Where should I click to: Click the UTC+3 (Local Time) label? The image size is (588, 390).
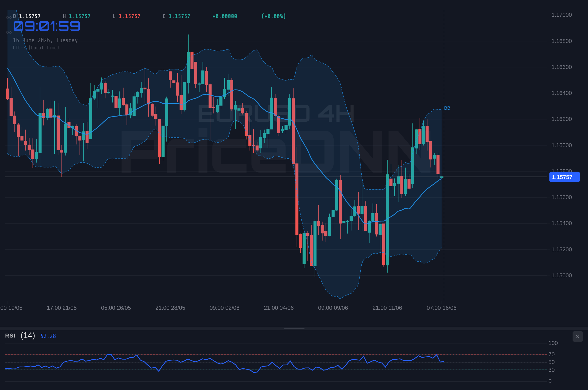[36, 48]
